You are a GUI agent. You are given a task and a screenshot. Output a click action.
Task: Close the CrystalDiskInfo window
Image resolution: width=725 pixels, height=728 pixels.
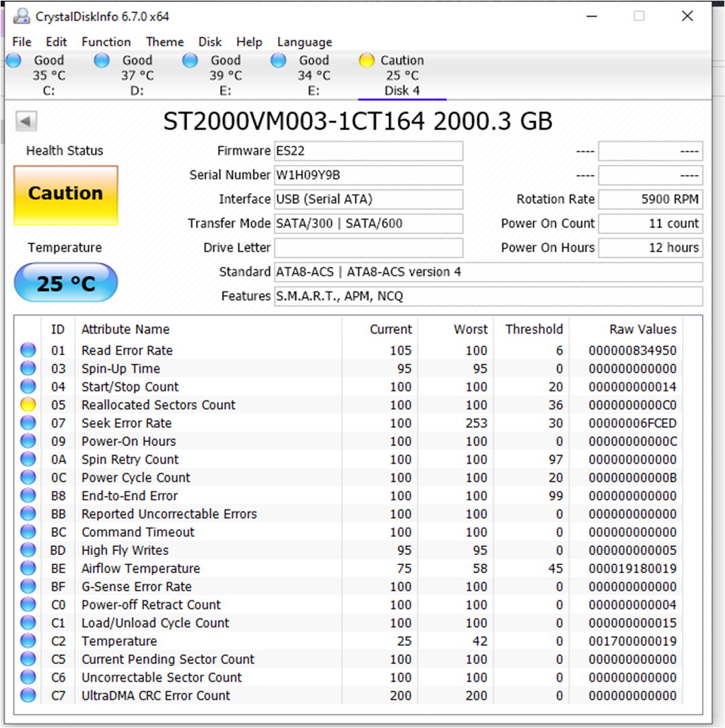click(x=687, y=16)
